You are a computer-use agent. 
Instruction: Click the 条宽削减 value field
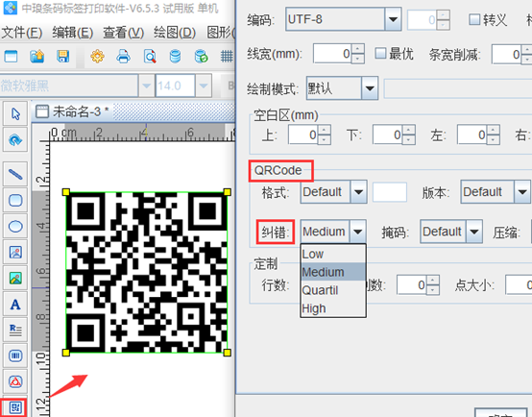[507, 55]
